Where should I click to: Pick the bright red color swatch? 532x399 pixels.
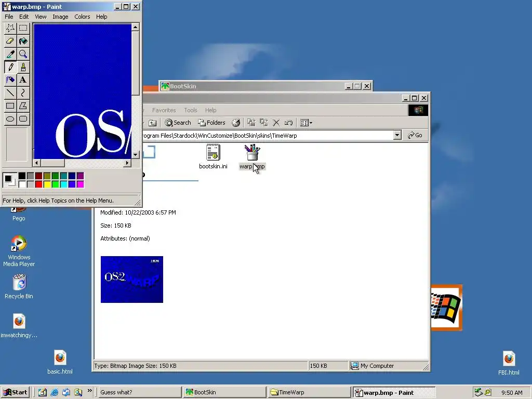tap(38, 184)
